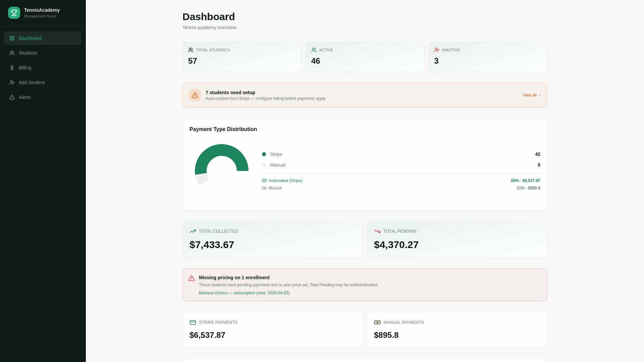Click the Manual legend label next to gray dot
The width and height of the screenshot is (644, 362).
tap(278, 165)
